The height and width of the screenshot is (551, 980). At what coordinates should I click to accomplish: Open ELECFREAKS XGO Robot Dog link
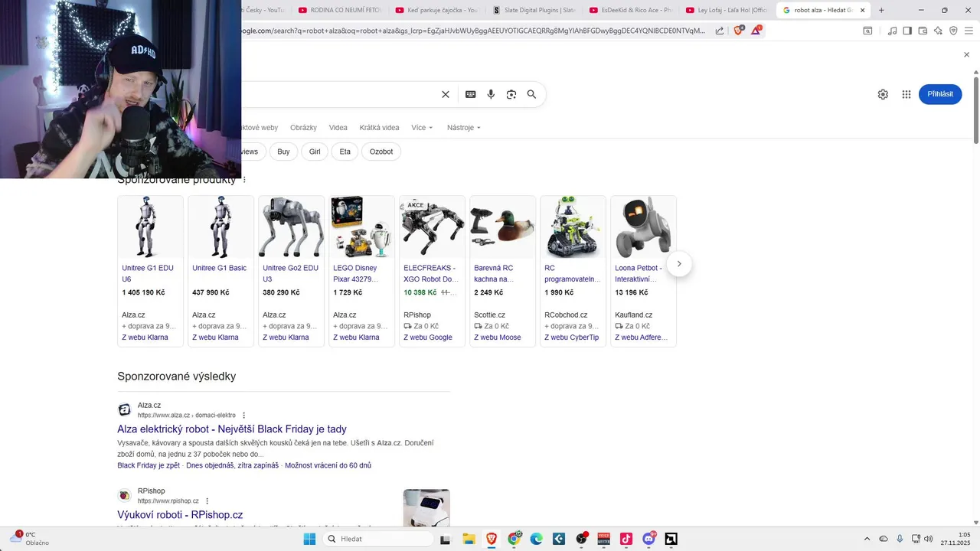[x=431, y=273]
